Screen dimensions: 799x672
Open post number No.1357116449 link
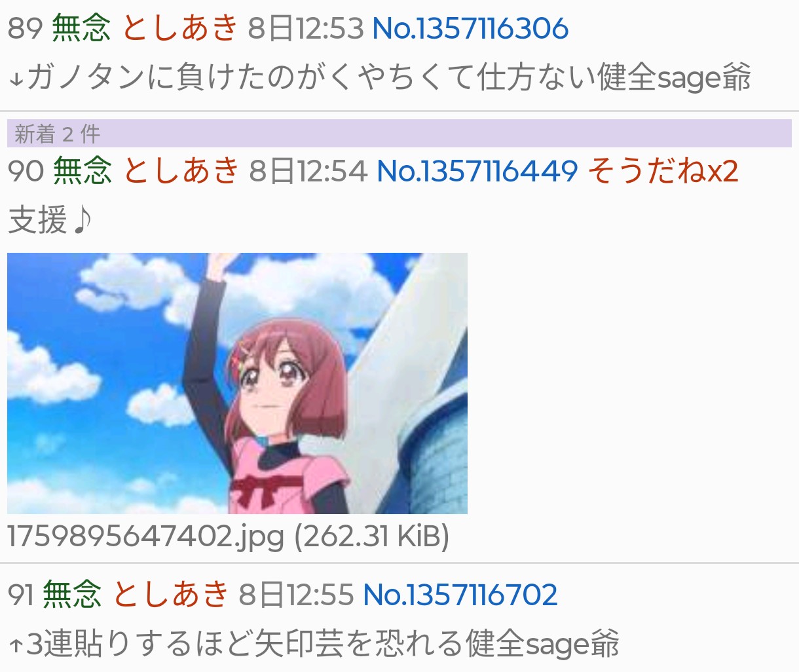[x=477, y=171]
